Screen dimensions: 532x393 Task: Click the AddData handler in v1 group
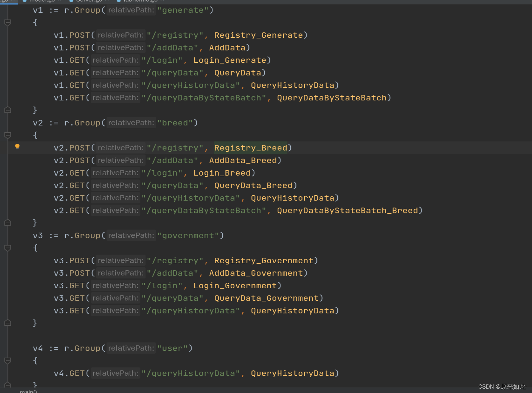coord(227,48)
